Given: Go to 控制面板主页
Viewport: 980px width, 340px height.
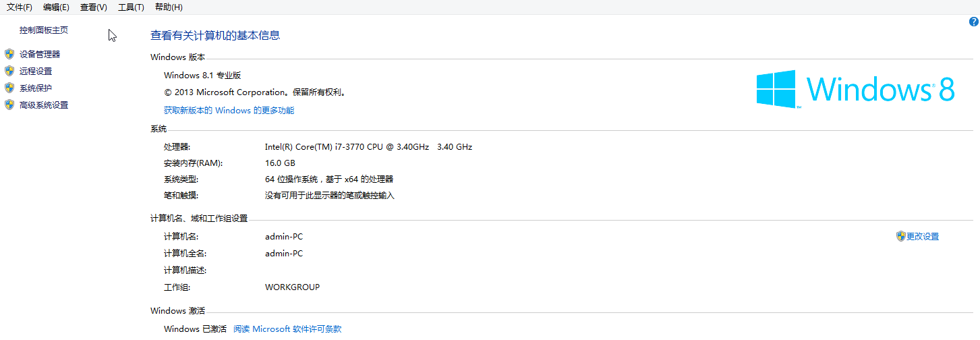Looking at the screenshot, I should [44, 30].
